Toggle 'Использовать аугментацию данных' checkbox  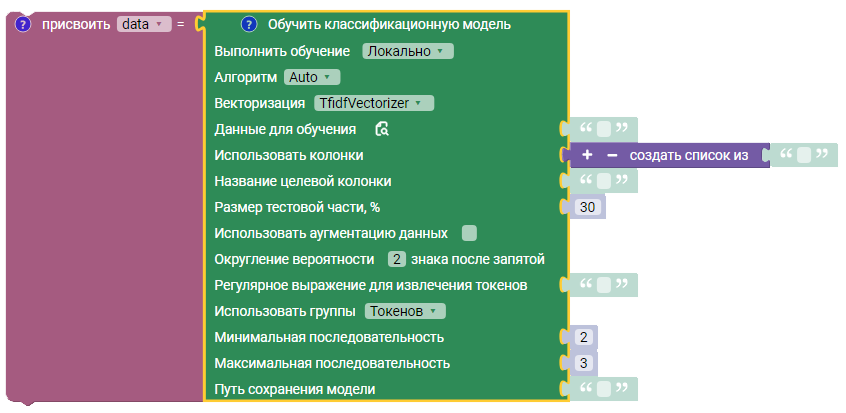pos(469,233)
